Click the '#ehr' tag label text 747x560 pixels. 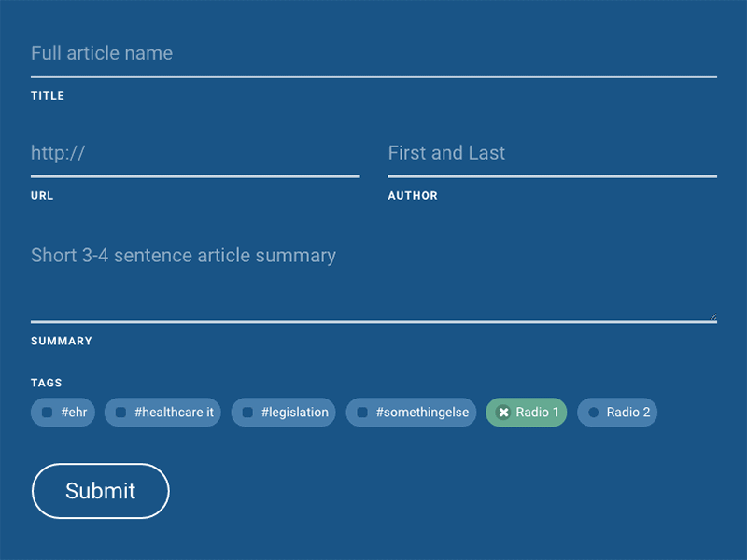(74, 413)
